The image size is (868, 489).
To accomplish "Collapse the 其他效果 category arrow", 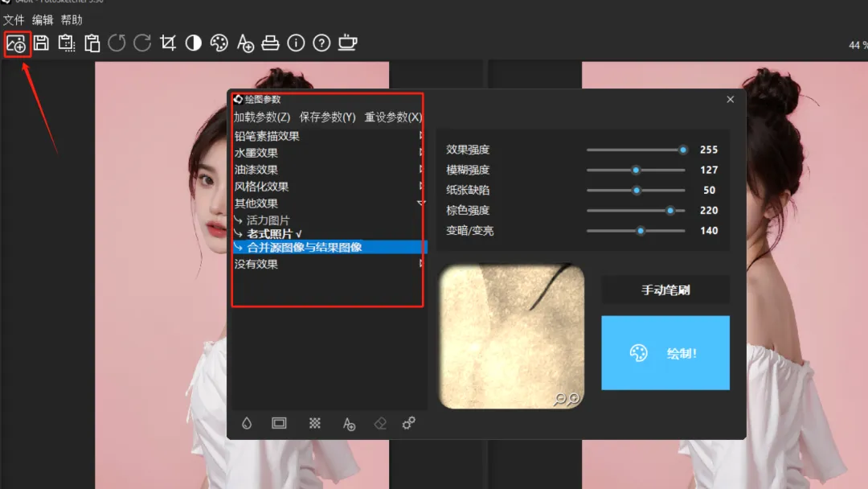I will (421, 203).
